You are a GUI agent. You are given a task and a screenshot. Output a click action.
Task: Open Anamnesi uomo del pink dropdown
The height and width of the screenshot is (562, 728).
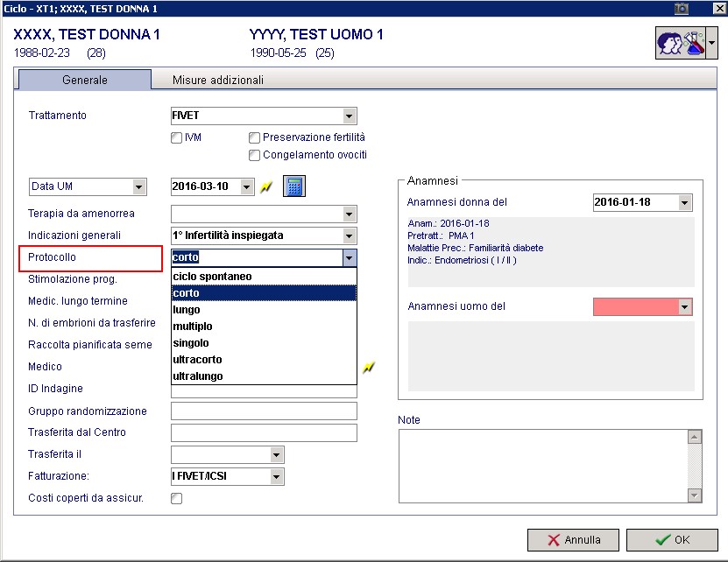[684, 306]
